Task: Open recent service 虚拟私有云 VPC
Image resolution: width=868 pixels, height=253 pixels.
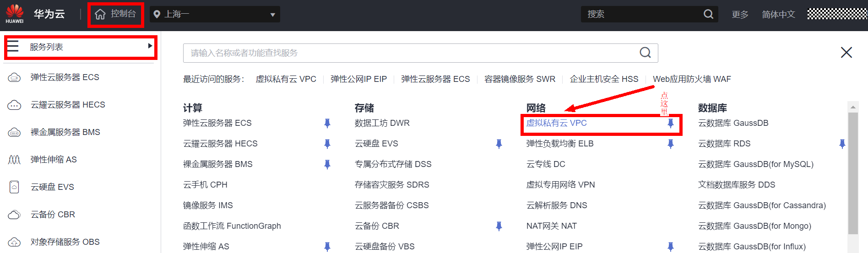Action: tap(286, 79)
